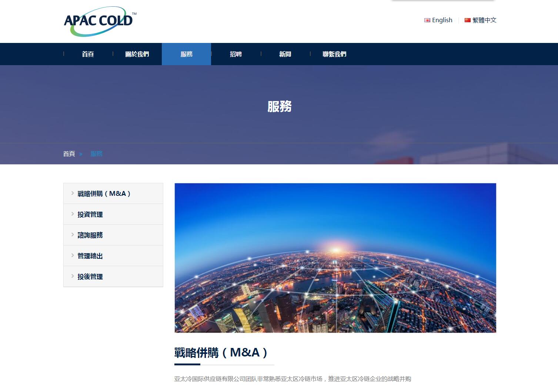The image size is (558, 392).
Task: Switch language to 繁體中文
Action: [484, 20]
